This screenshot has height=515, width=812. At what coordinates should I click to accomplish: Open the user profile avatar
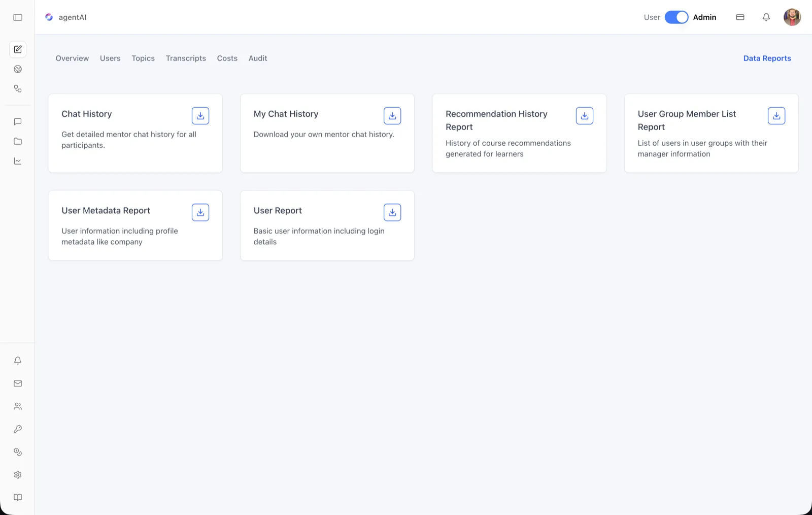click(x=792, y=17)
